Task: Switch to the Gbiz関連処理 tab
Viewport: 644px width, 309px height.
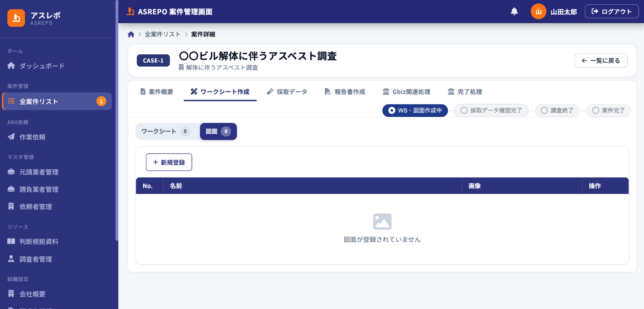Action: coord(406,92)
